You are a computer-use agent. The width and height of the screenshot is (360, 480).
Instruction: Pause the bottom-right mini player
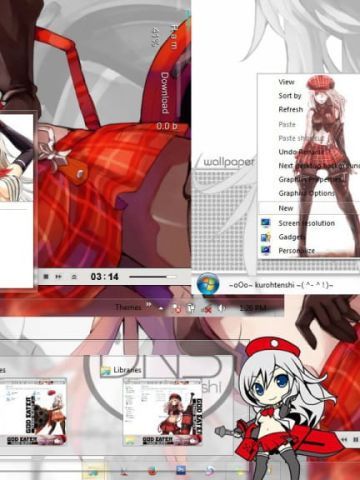coord(356,439)
